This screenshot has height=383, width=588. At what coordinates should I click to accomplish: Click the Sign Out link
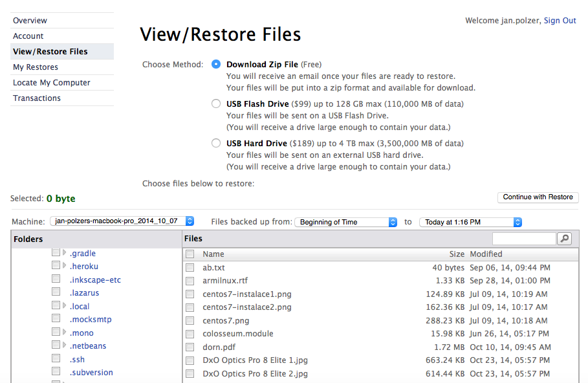tap(560, 21)
